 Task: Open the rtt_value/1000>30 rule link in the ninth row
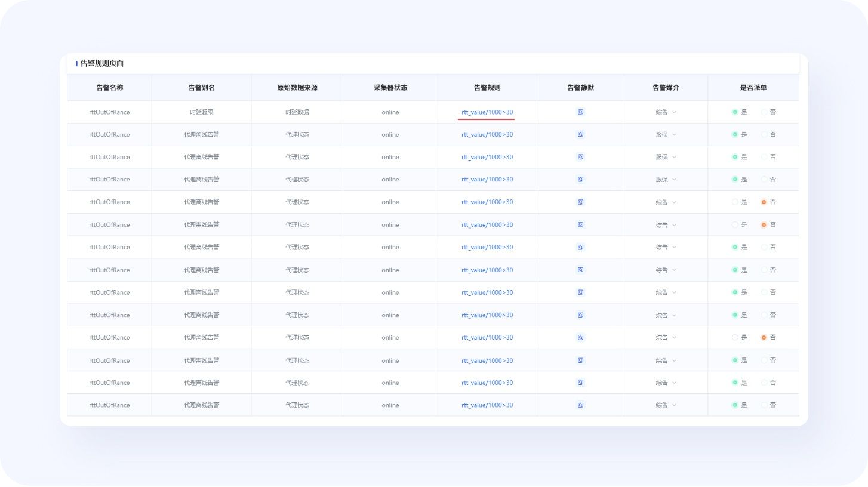[487, 292]
